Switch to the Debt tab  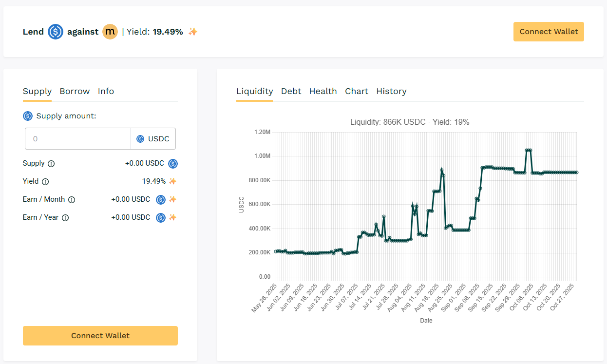tap(291, 91)
